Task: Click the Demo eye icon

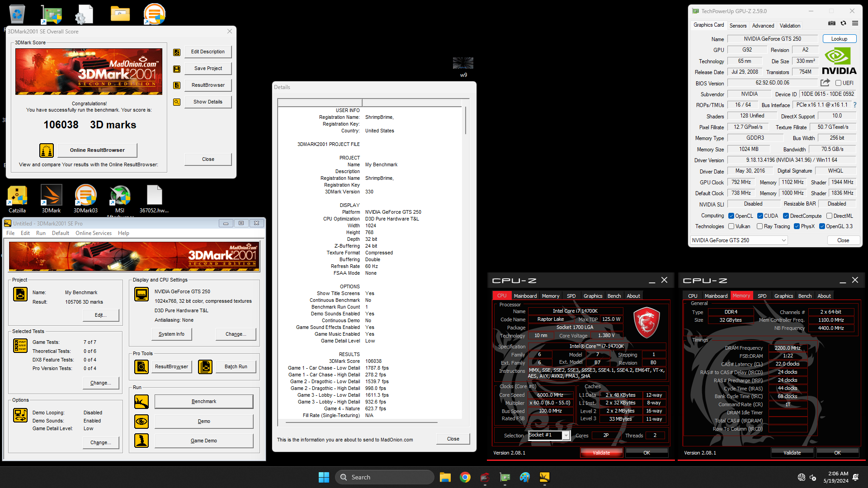Action: coord(142,422)
